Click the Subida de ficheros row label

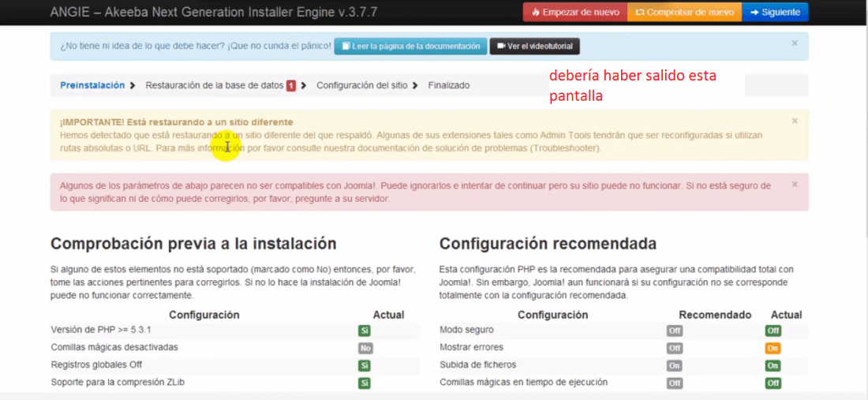(x=477, y=364)
